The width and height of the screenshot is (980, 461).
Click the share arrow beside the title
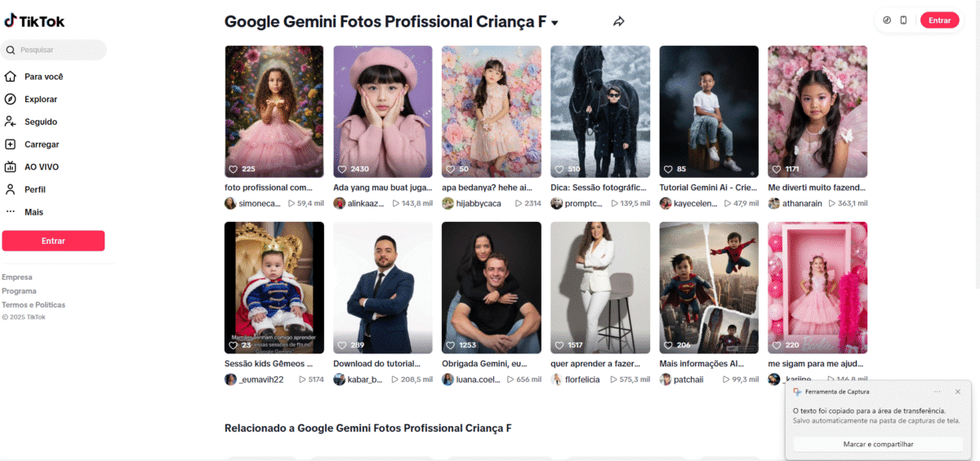[x=619, y=22]
